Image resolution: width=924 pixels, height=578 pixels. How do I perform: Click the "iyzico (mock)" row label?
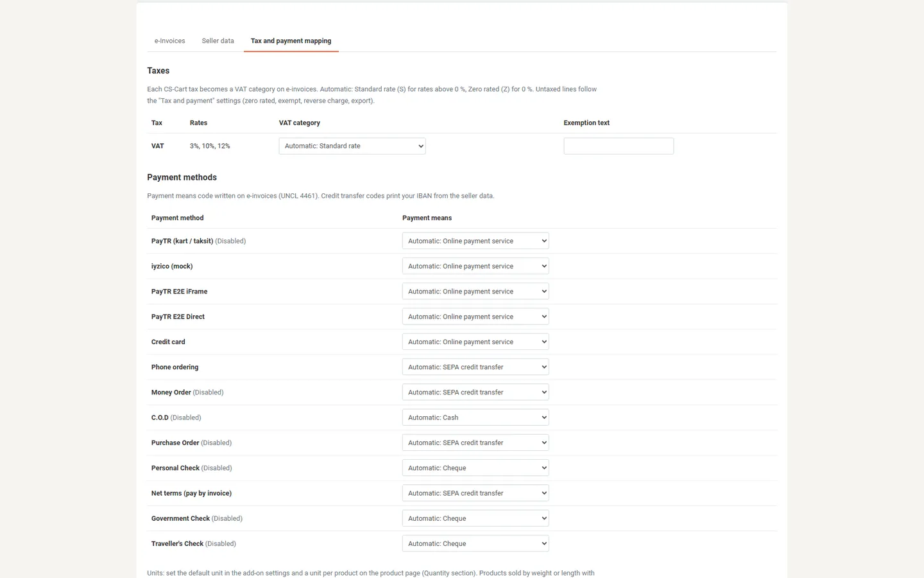(172, 266)
